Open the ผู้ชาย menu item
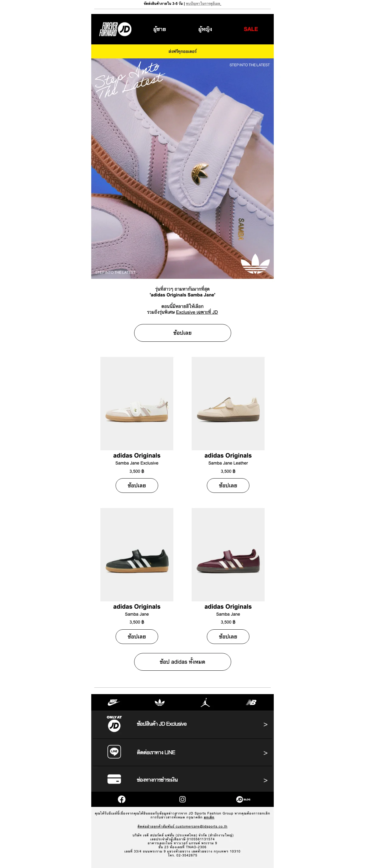 pos(159,29)
